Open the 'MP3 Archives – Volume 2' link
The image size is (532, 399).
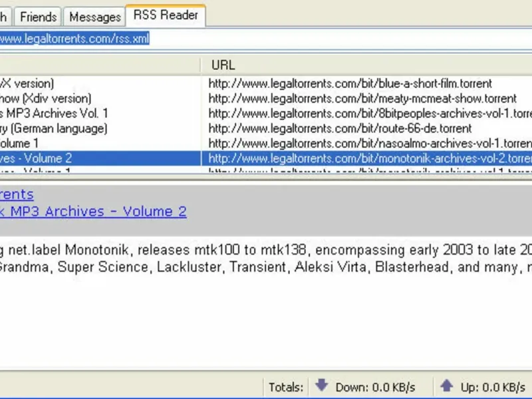click(x=93, y=211)
